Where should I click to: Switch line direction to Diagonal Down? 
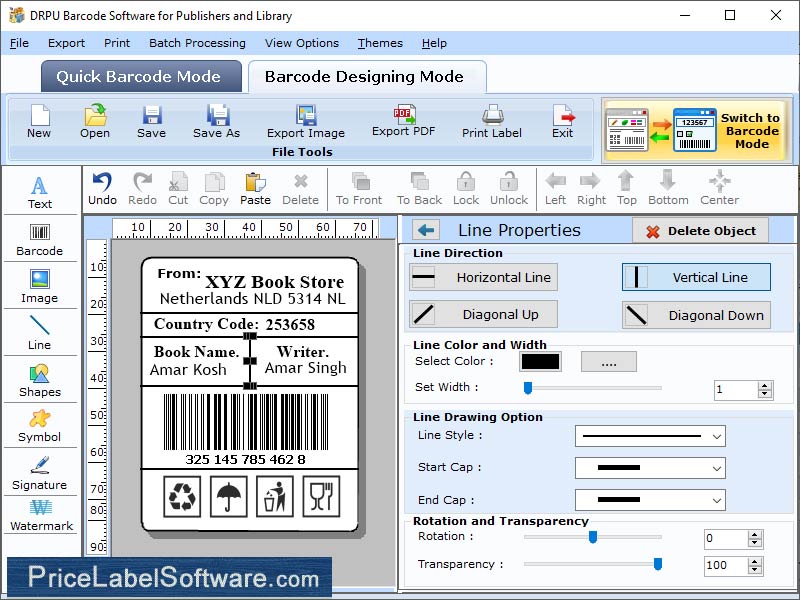pos(696,315)
